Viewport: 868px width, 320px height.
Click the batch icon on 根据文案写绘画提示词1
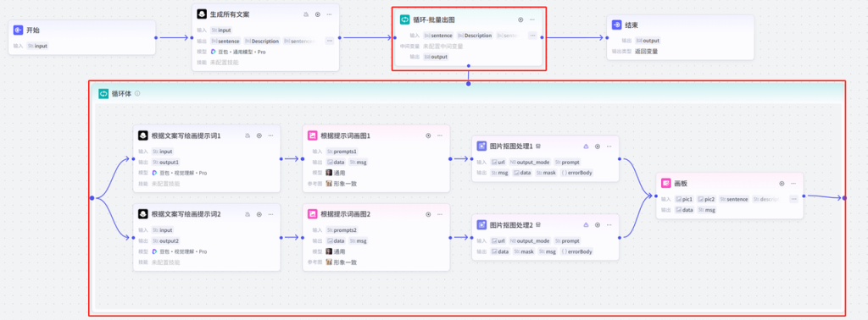click(248, 135)
